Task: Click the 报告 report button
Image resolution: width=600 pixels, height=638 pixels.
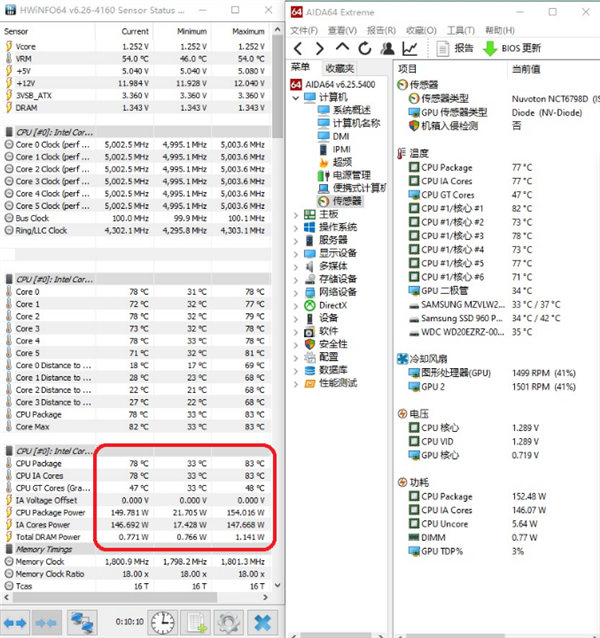Action: [x=455, y=48]
